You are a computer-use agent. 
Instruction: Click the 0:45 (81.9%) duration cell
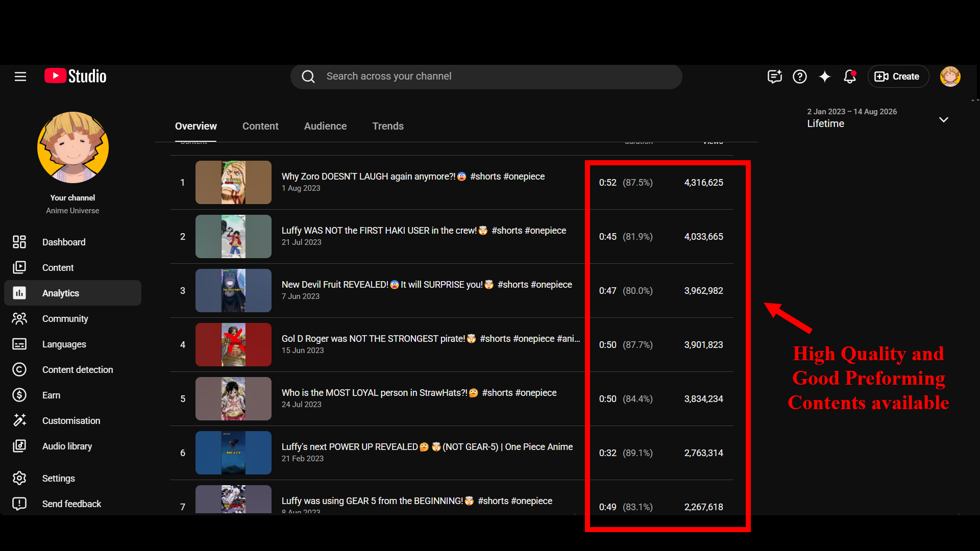[626, 237]
